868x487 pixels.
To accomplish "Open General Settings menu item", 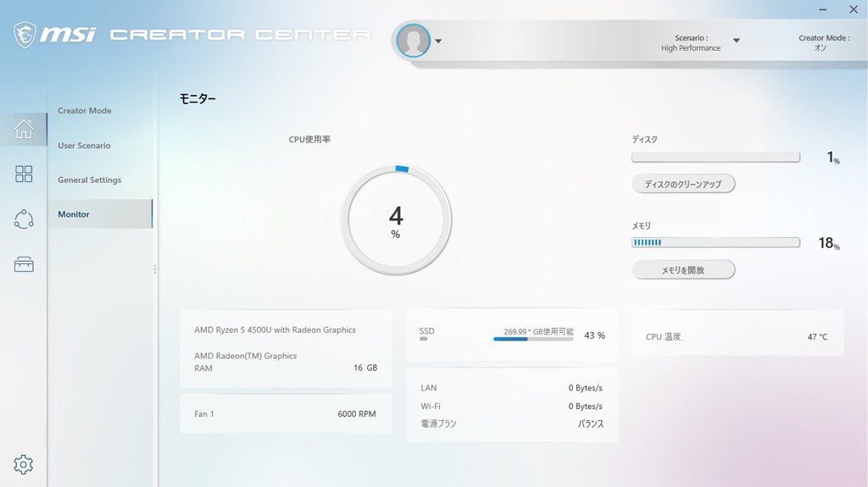I will pyautogui.click(x=90, y=180).
